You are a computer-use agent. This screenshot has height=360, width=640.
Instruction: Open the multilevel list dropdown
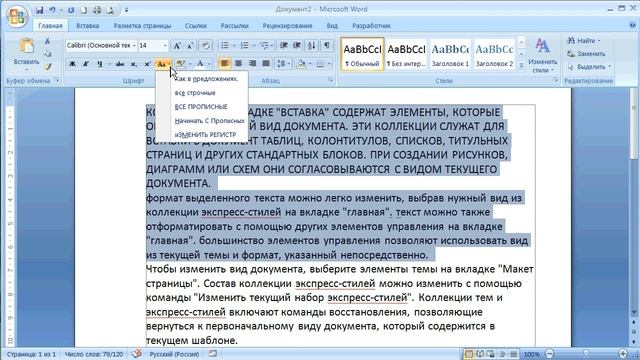[x=272, y=46]
